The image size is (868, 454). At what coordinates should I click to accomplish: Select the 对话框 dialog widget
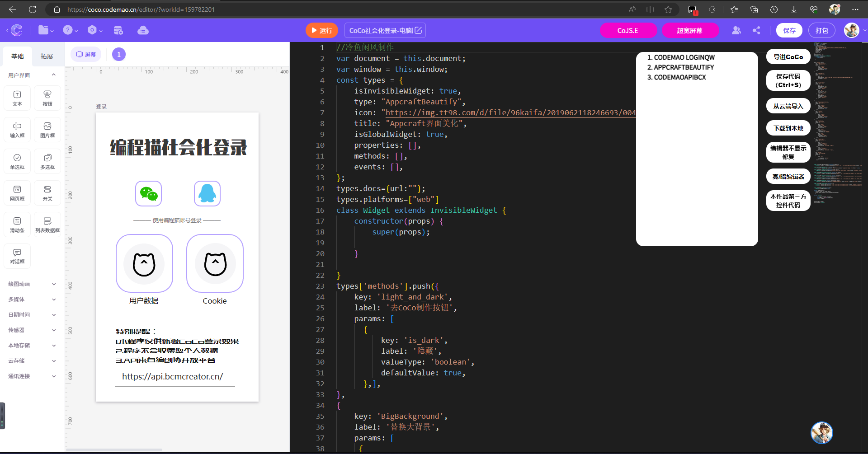pyautogui.click(x=17, y=256)
